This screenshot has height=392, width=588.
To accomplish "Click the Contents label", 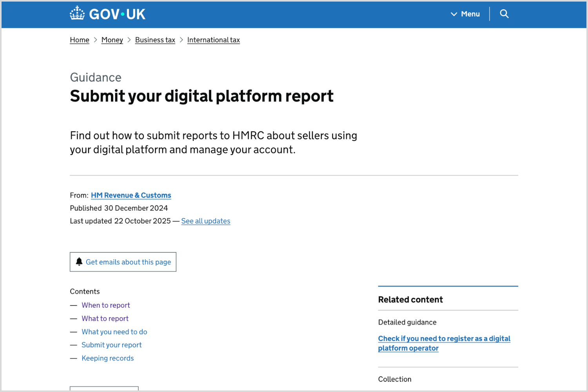I will (x=85, y=292).
